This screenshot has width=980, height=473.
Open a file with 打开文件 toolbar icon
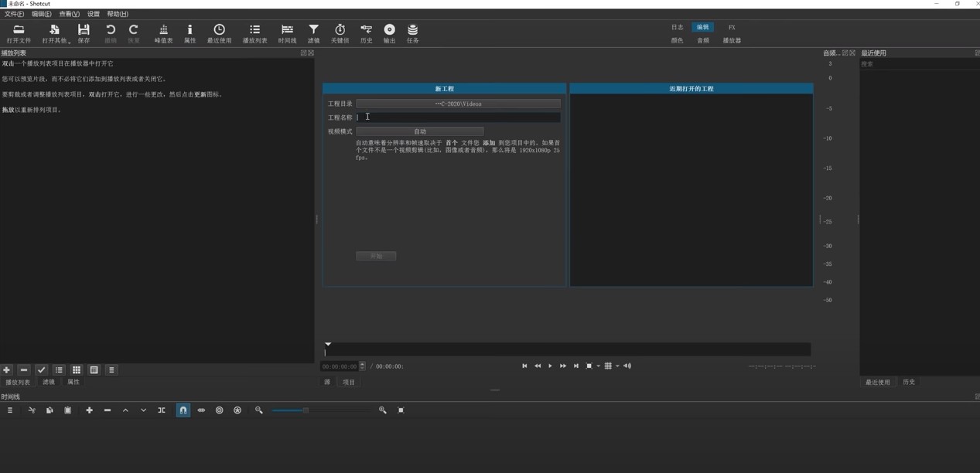click(x=19, y=33)
